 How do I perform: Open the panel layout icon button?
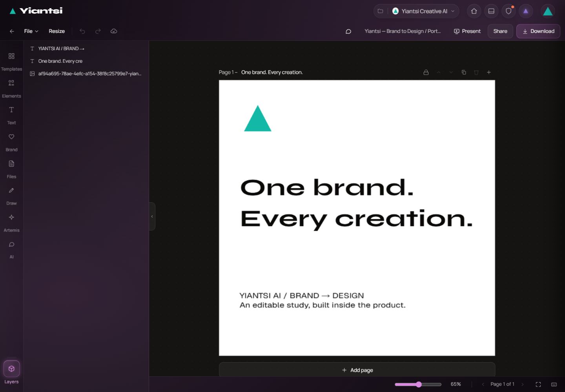tap(491, 11)
